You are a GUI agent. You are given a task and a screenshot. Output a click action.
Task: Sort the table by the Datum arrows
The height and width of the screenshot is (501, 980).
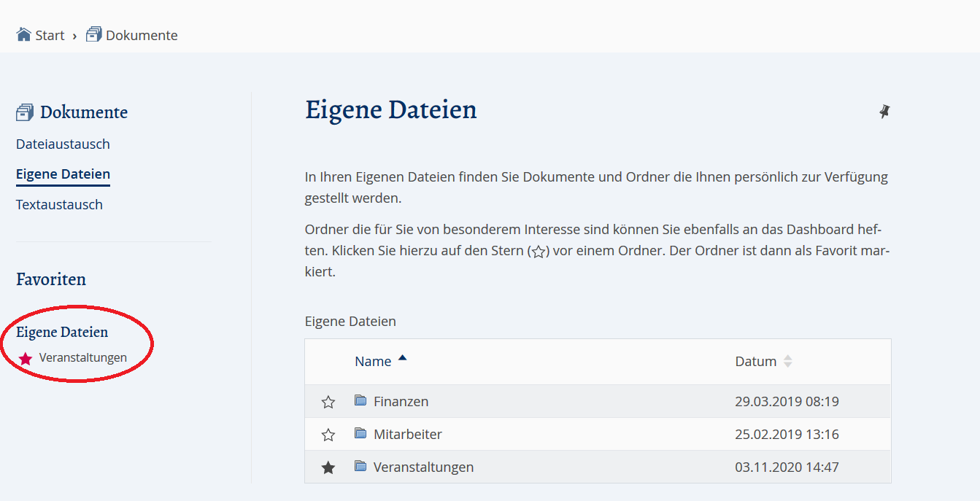[787, 360]
